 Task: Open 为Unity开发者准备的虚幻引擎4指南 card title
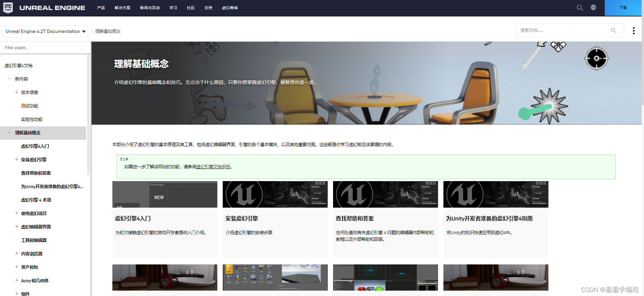point(489,218)
